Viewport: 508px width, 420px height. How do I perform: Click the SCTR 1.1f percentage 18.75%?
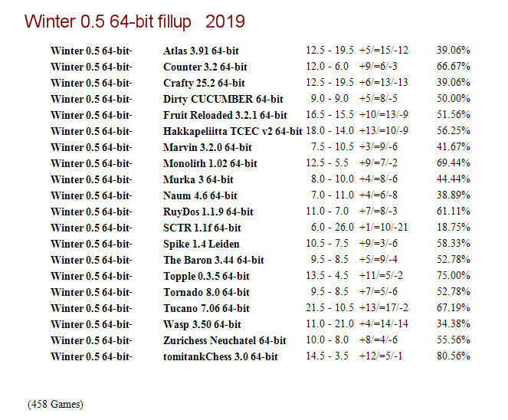tap(454, 227)
